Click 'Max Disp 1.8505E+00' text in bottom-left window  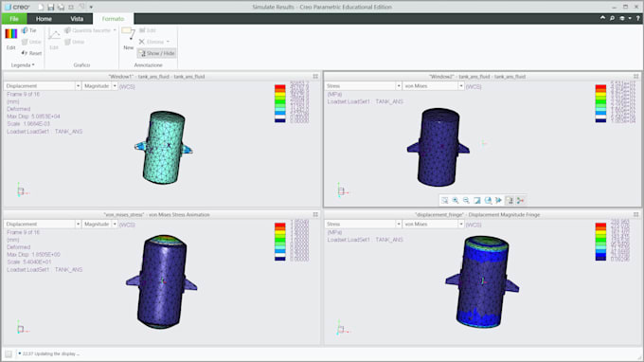[33, 254]
